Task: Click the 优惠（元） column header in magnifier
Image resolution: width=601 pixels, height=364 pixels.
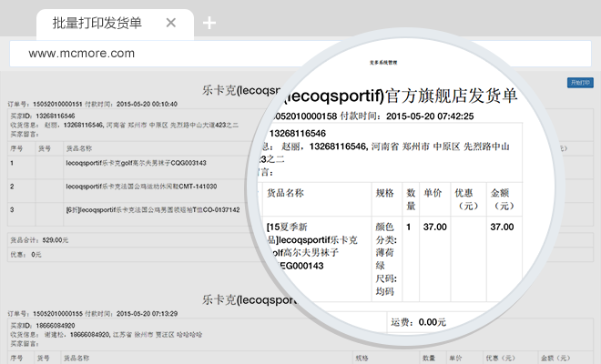Action: 466,199
